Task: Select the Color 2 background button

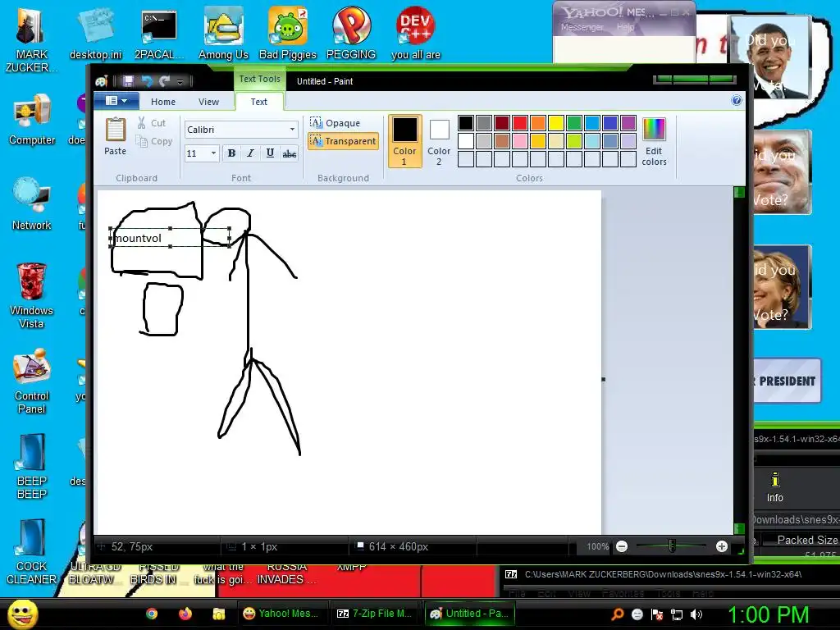Action: point(439,141)
